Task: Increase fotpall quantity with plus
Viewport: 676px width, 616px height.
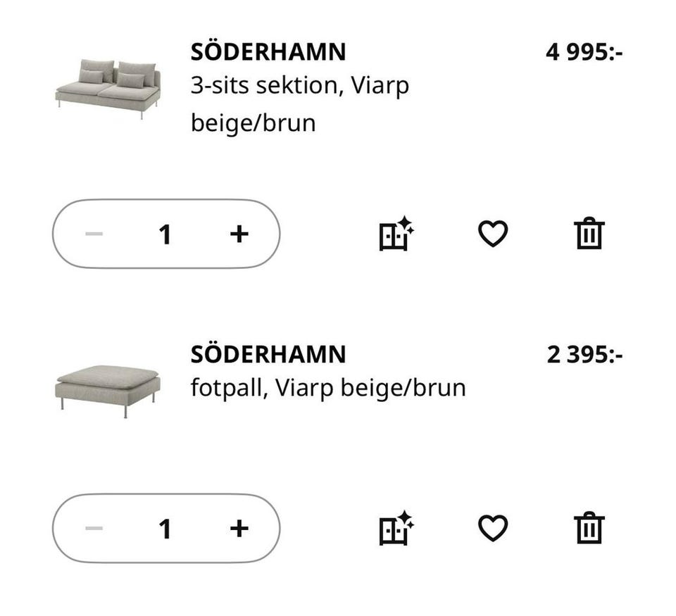Action: pos(239,528)
